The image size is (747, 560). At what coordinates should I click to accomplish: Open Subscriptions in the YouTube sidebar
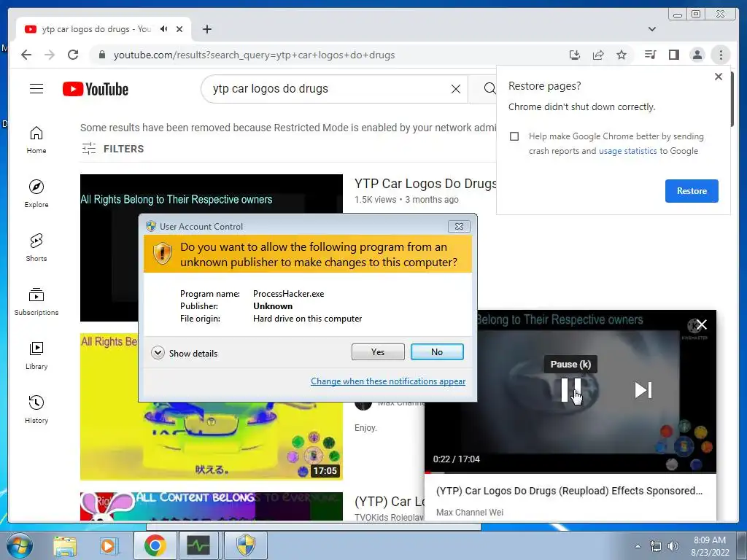tap(36, 301)
